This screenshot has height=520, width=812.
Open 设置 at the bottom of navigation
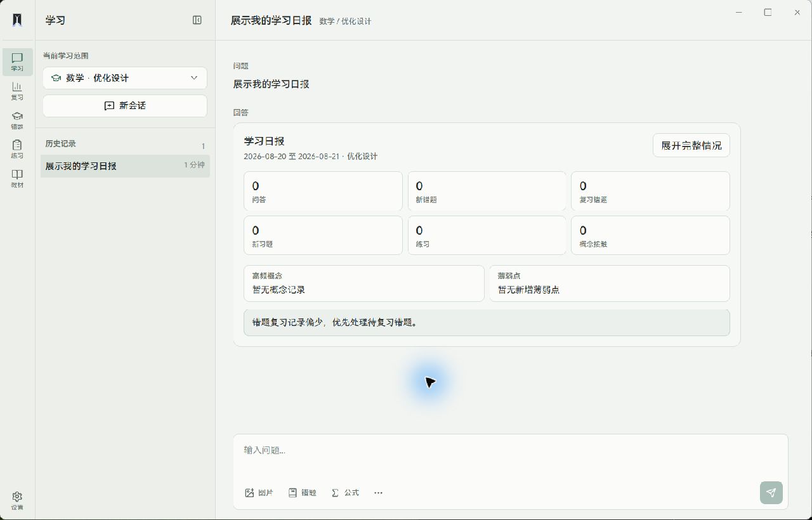17,500
